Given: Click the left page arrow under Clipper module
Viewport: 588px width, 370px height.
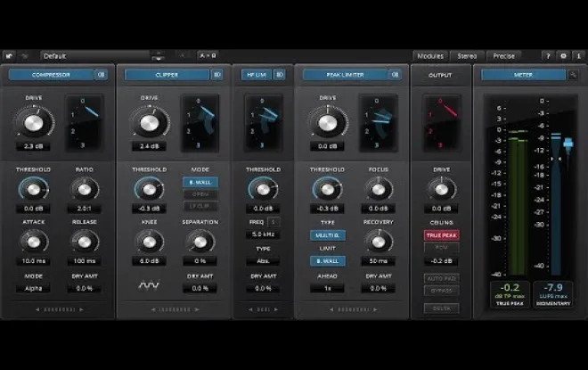Looking at the screenshot, I should pos(153,309).
